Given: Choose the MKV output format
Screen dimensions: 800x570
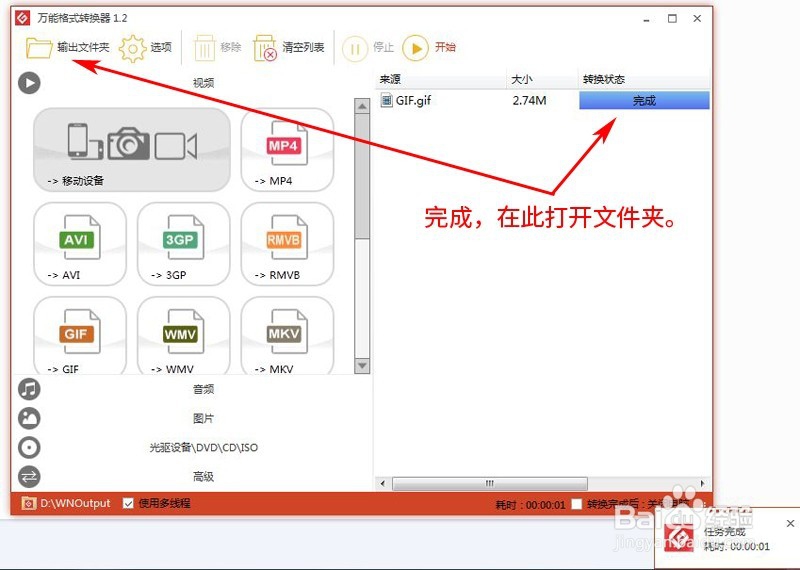Looking at the screenshot, I should tap(287, 336).
